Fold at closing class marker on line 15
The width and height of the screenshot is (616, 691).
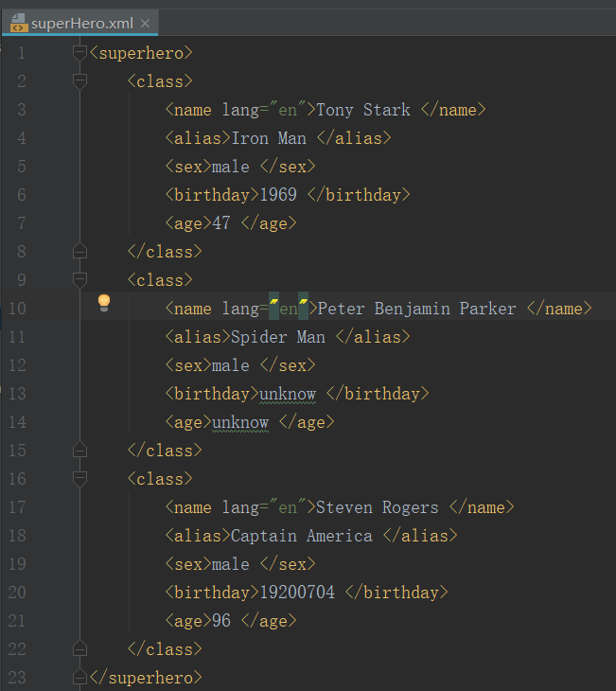[x=79, y=450]
